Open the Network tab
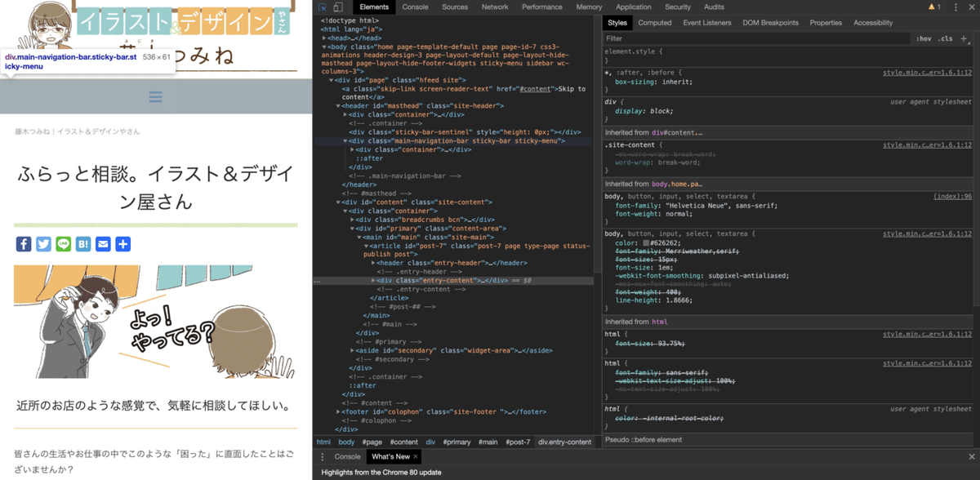980x480 pixels. click(x=495, y=7)
